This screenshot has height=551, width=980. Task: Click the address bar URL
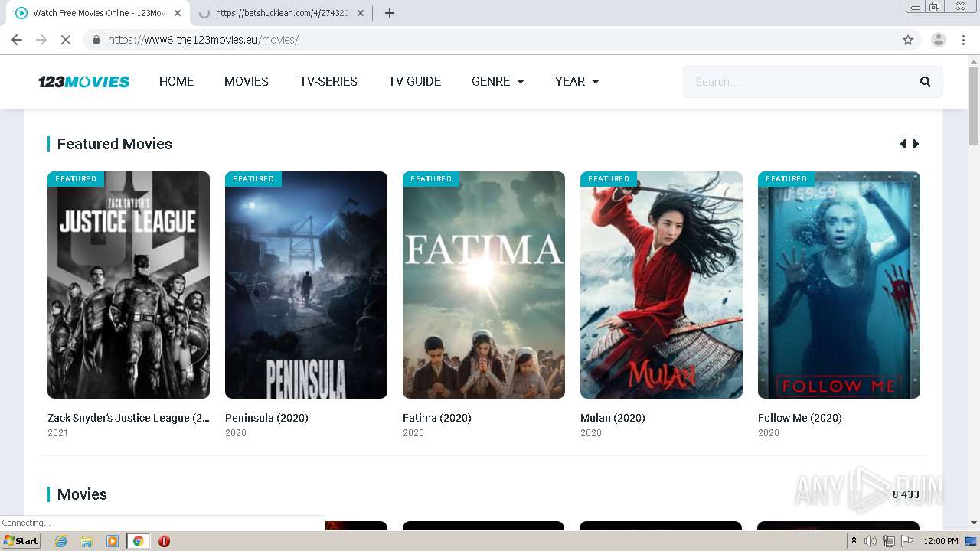tap(203, 40)
